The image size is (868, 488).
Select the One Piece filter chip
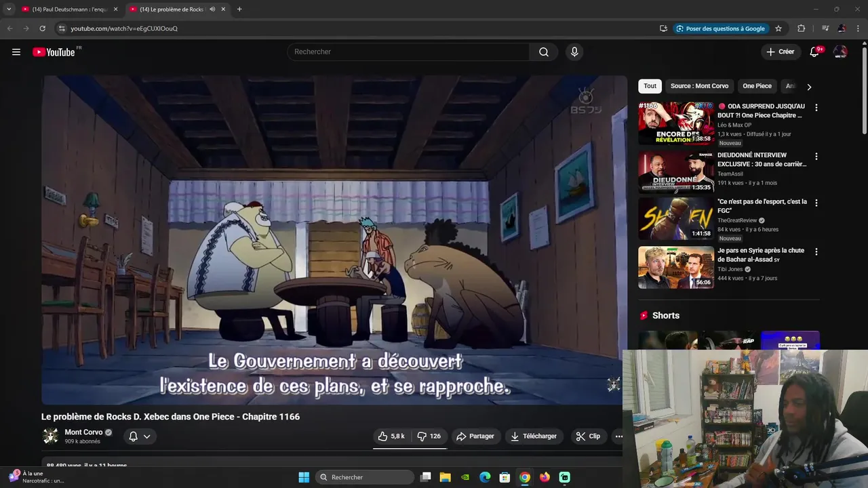[757, 86]
